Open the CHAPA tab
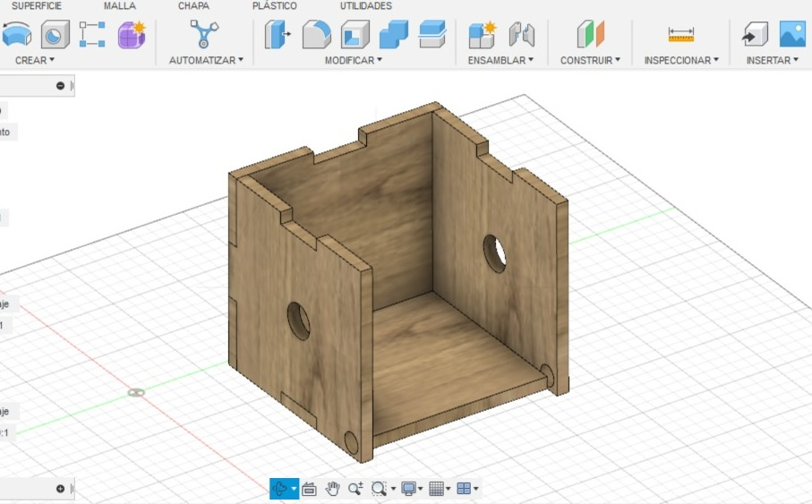The image size is (812, 504). pos(193,5)
